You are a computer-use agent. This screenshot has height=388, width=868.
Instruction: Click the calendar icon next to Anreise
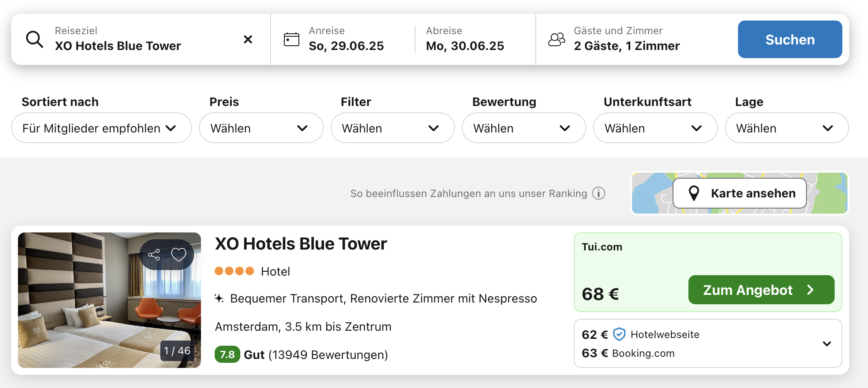(x=292, y=39)
